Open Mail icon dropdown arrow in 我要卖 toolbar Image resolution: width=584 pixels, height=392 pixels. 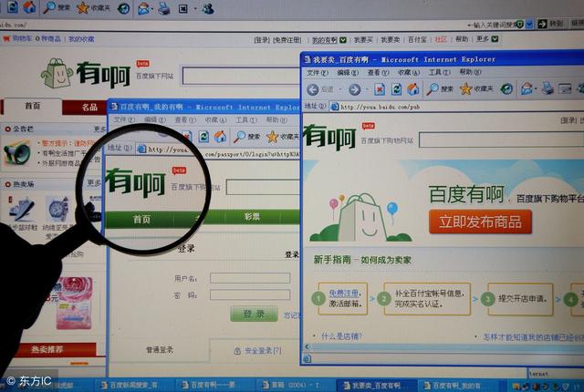[x=536, y=89]
